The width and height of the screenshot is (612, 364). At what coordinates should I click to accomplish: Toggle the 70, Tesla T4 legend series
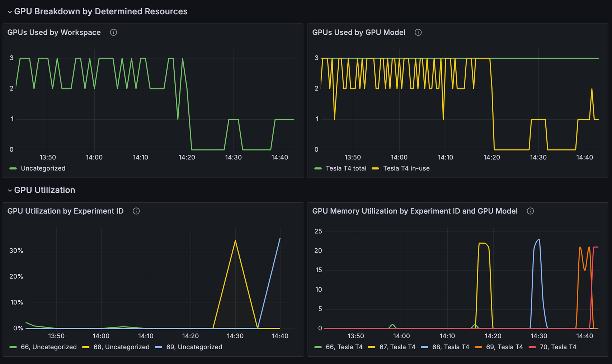pos(558,347)
